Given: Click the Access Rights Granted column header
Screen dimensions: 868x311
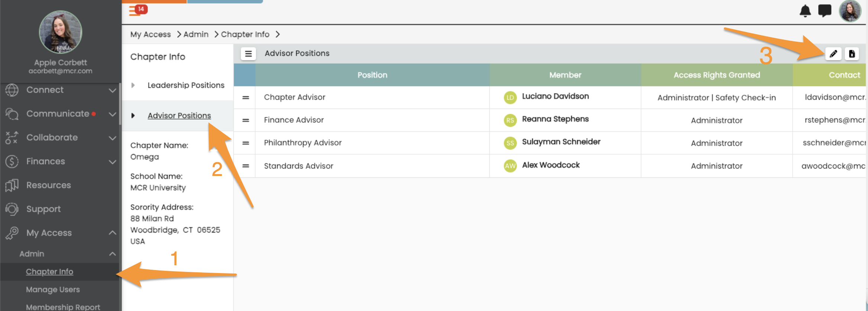Looking at the screenshot, I should click(717, 75).
